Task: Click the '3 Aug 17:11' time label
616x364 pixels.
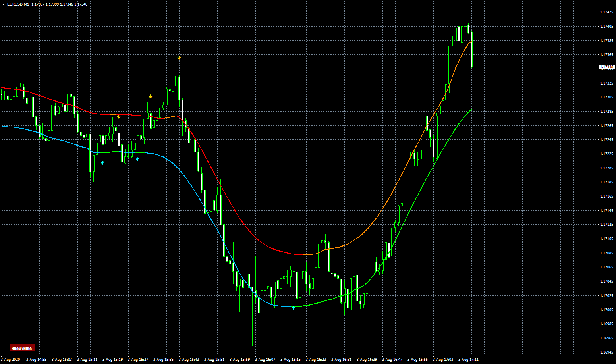Action: pyautogui.click(x=469, y=360)
